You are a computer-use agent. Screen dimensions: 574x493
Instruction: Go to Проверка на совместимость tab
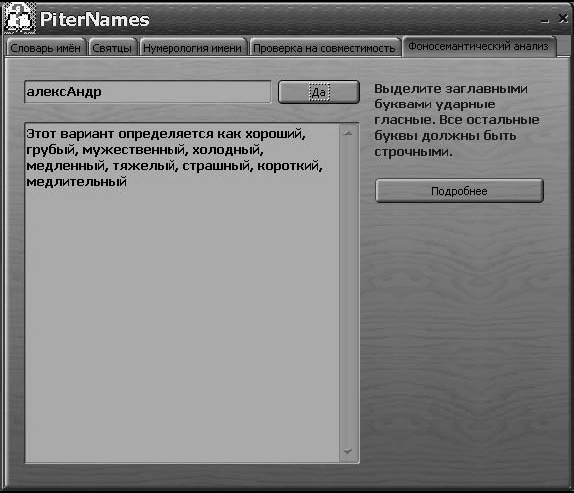[324, 48]
